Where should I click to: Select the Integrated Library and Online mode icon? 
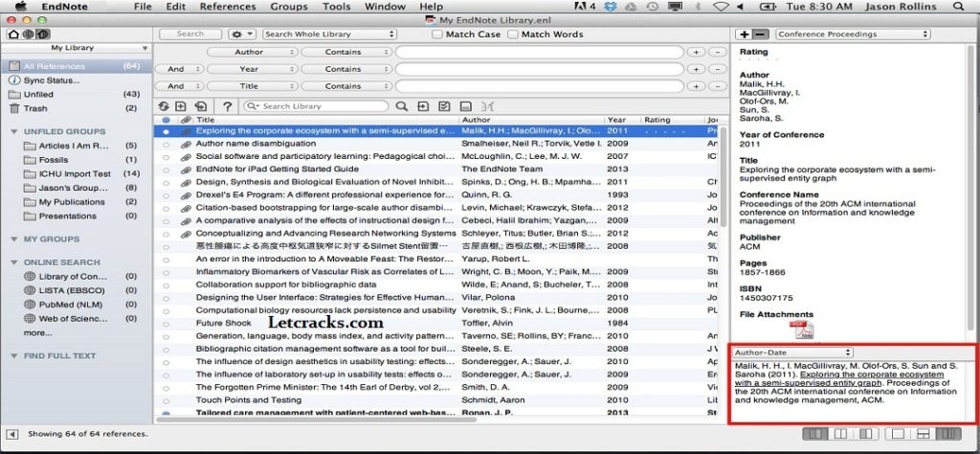coord(43,34)
